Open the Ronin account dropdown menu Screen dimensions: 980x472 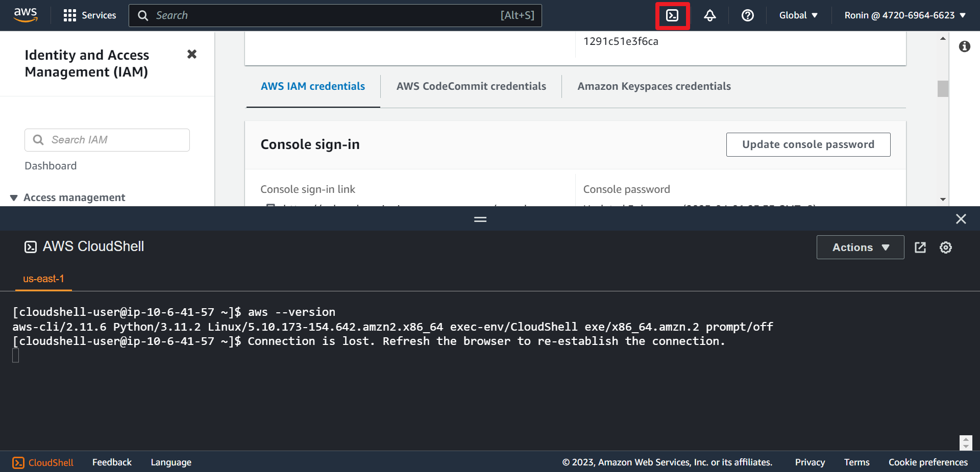[904, 15]
